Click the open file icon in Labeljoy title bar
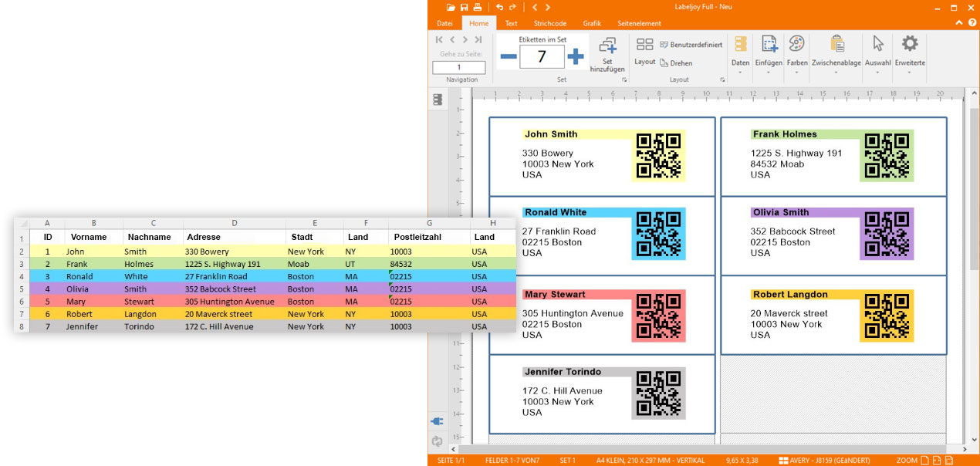This screenshot has width=980, height=466. pyautogui.click(x=451, y=7)
